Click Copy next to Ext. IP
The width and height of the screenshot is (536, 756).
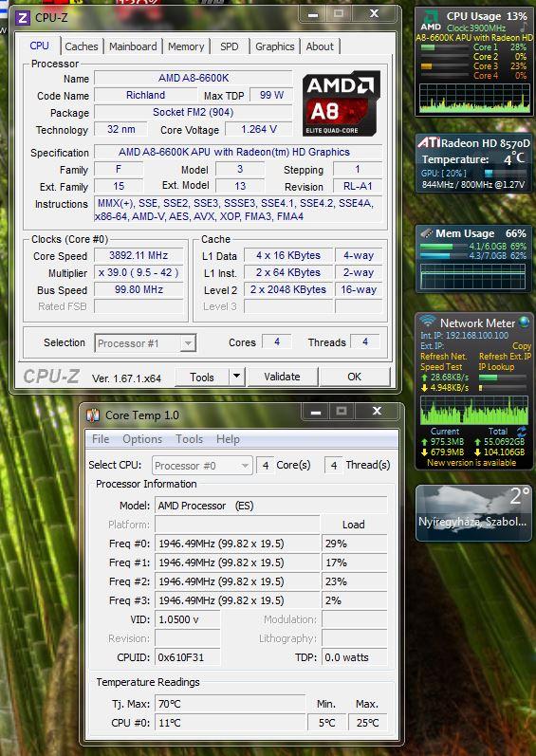(x=522, y=345)
